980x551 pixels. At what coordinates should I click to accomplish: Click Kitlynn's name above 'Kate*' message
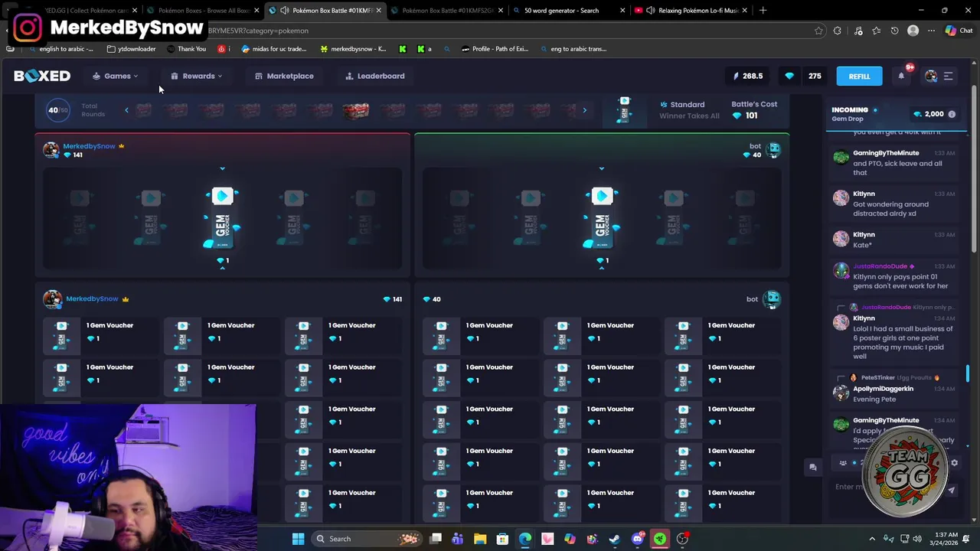[864, 235]
